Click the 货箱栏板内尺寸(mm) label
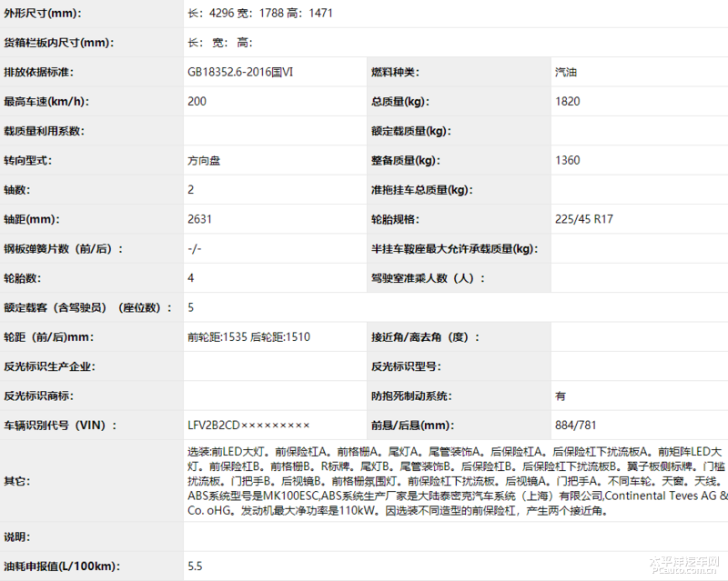728x581 pixels. click(58, 43)
